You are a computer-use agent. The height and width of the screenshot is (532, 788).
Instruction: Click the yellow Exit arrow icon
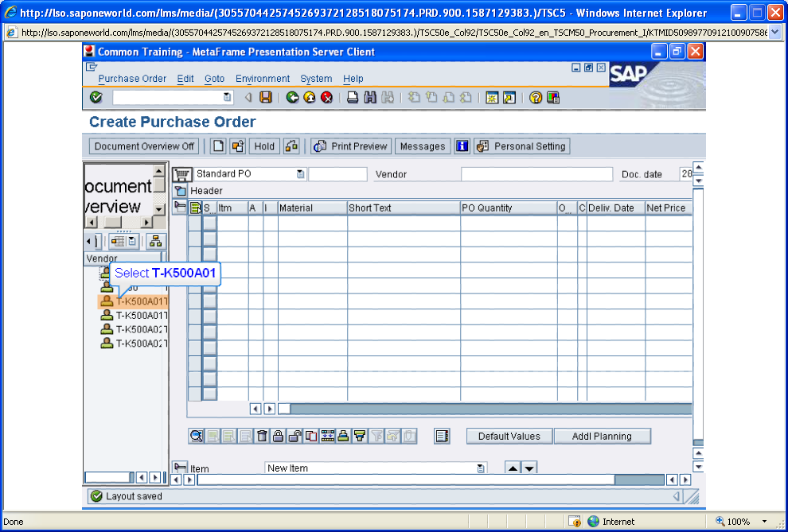pos(310,97)
